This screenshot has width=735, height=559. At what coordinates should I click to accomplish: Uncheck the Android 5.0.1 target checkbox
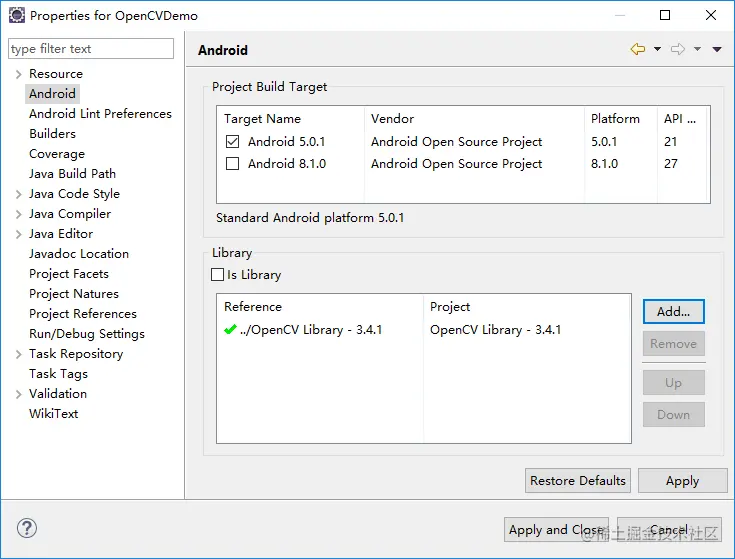[x=232, y=142]
